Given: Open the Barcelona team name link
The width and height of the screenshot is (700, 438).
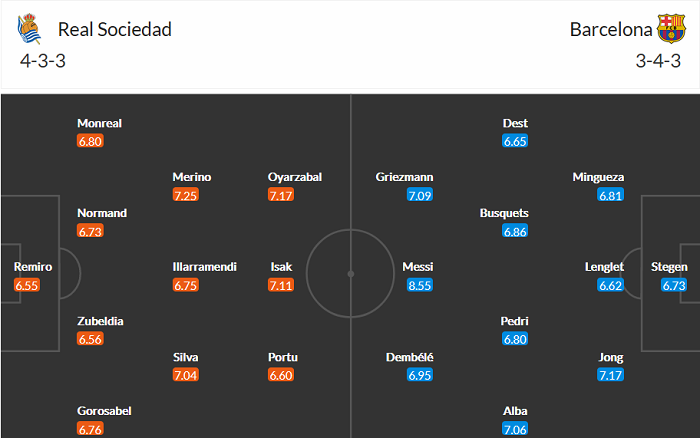Looking at the screenshot, I should 609,29.
